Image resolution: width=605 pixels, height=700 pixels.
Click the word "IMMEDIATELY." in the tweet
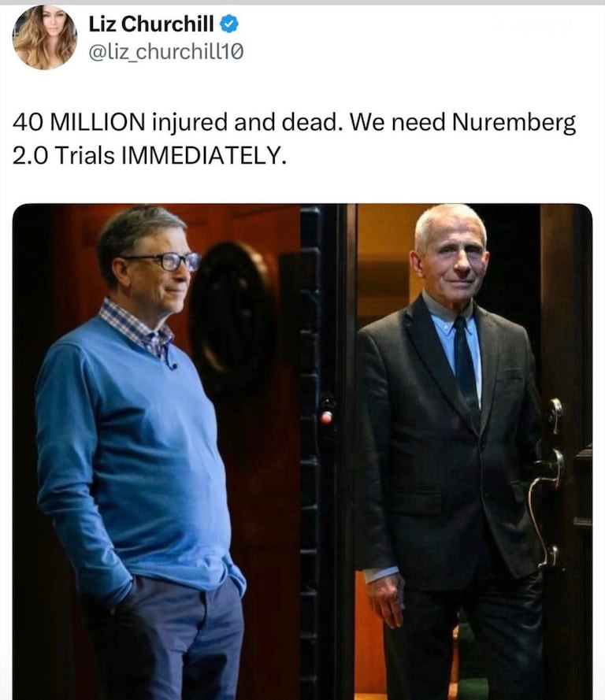coord(203,155)
